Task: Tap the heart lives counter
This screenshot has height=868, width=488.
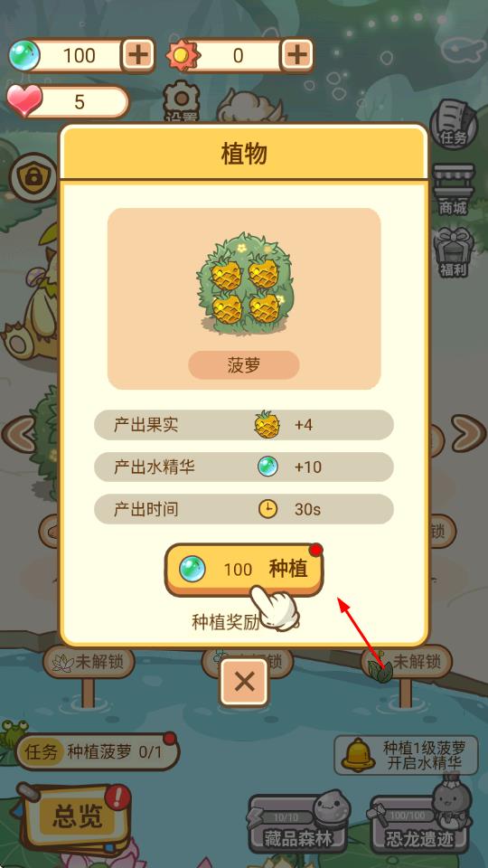Action: (x=68, y=102)
